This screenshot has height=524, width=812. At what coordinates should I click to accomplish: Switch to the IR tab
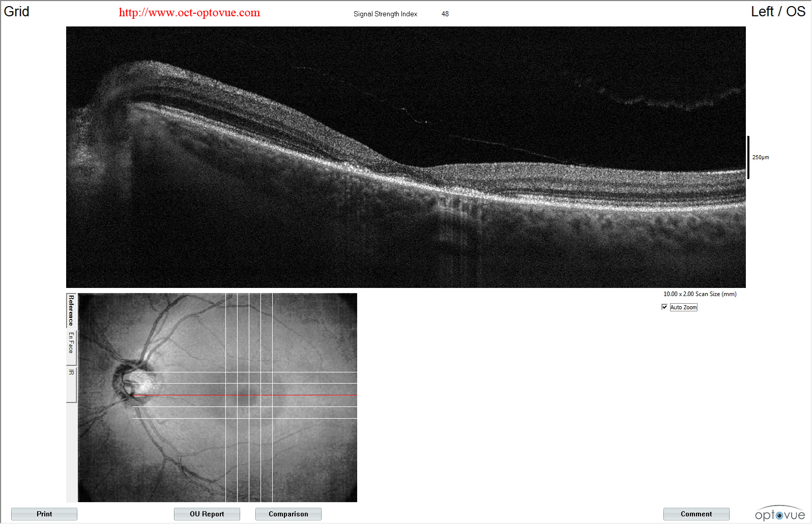click(71, 384)
